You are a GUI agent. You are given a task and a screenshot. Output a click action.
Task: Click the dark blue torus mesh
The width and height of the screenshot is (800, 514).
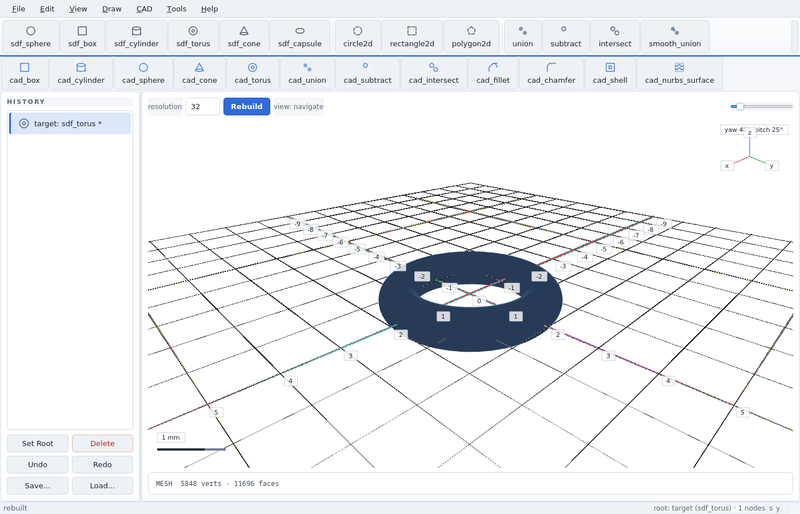point(469,329)
